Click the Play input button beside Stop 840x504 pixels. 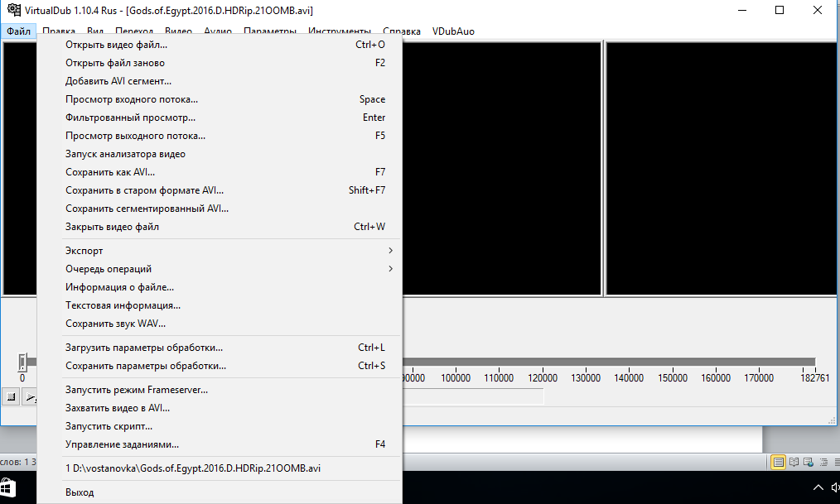click(x=31, y=397)
